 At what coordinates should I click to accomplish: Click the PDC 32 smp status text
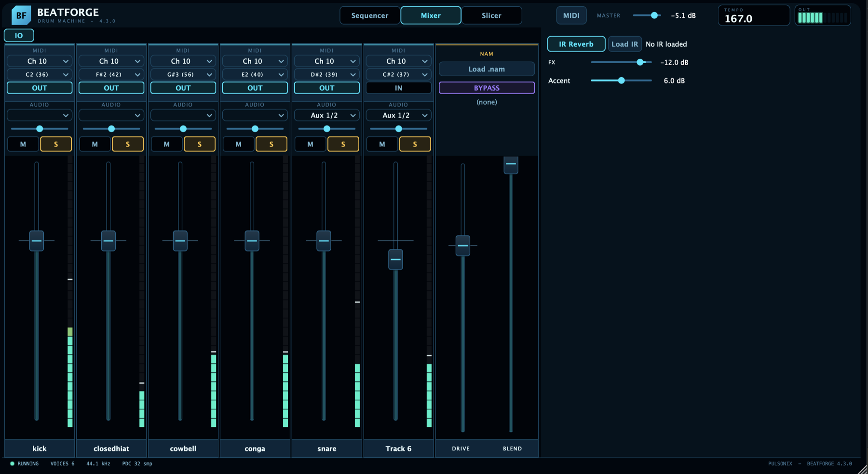137,463
